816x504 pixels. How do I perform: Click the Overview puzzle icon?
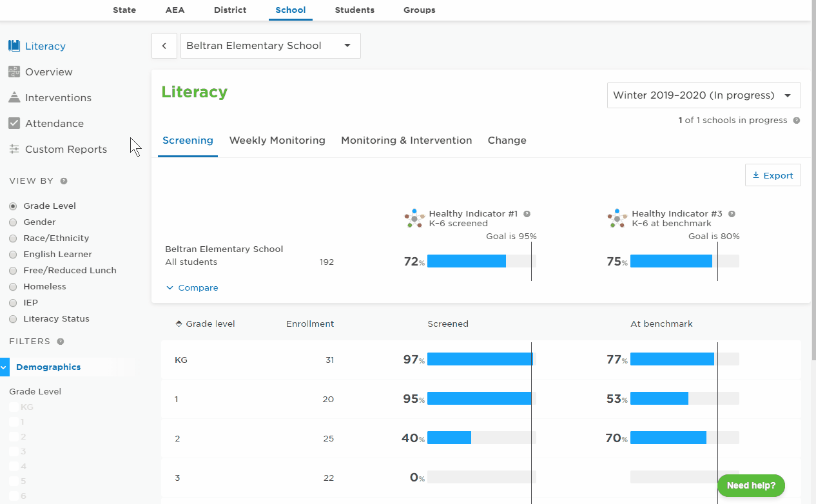14,72
